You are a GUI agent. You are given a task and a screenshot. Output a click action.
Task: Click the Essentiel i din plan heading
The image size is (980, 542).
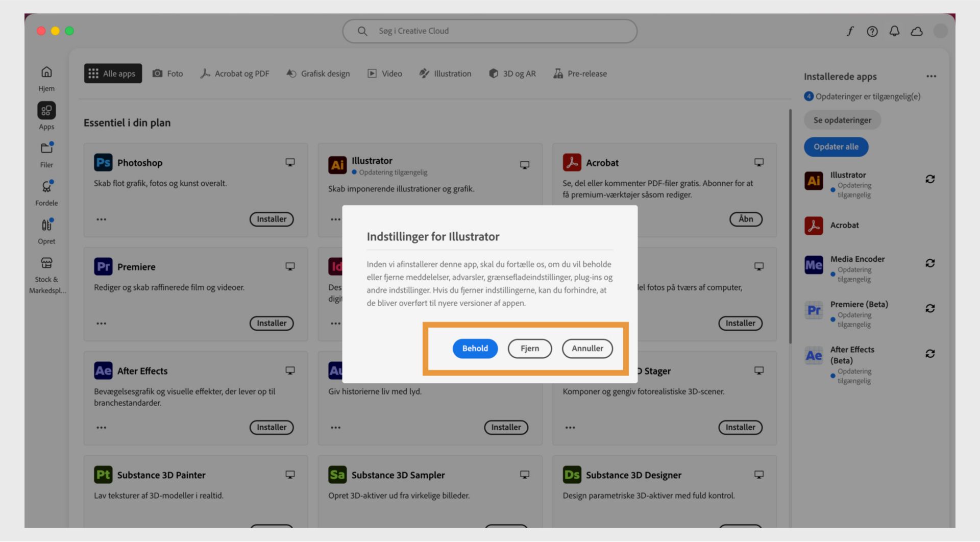pos(127,123)
